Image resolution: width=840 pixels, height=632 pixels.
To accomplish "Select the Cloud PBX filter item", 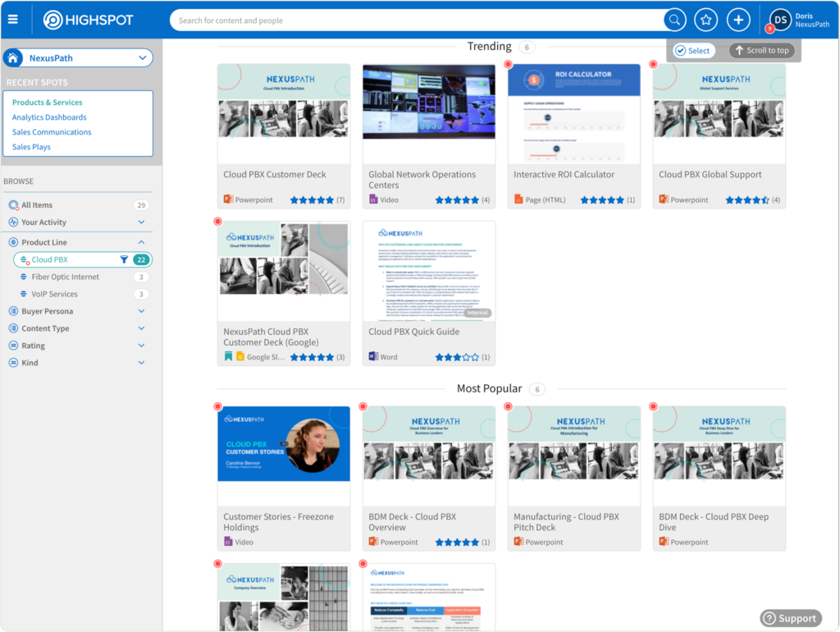I will (x=83, y=259).
